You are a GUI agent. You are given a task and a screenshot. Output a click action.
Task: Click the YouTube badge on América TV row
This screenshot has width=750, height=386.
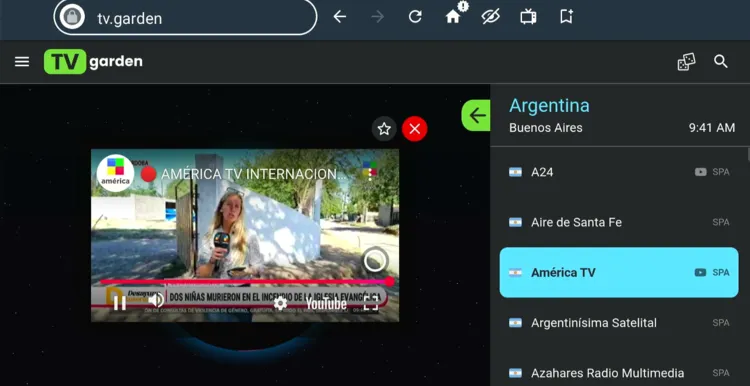700,273
